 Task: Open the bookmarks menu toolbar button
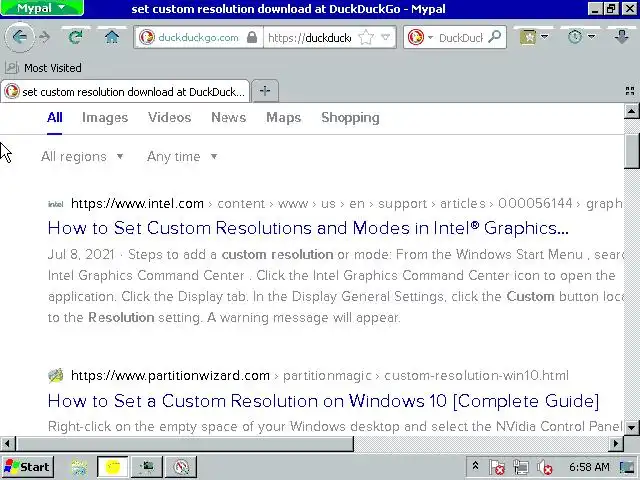pyautogui.click(x=528, y=38)
